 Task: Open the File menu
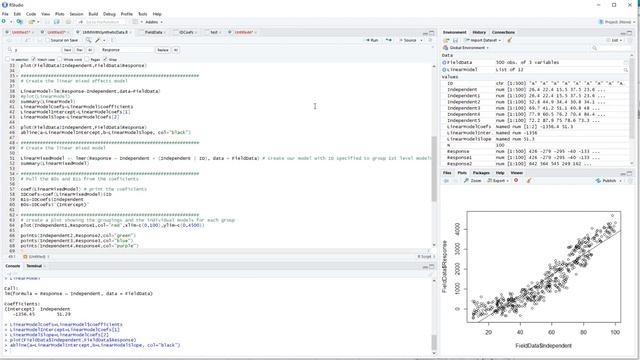[5, 14]
